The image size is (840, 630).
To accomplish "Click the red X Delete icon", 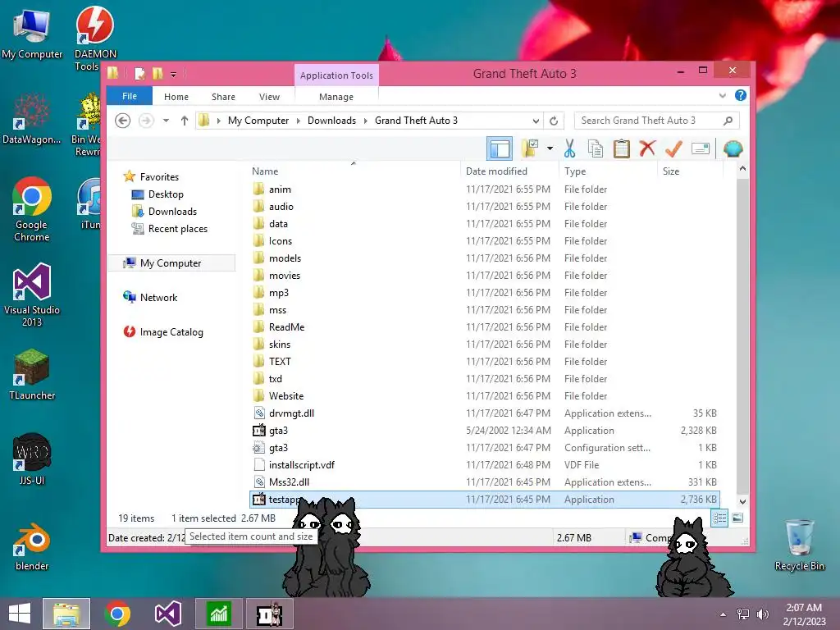I will pyautogui.click(x=647, y=148).
